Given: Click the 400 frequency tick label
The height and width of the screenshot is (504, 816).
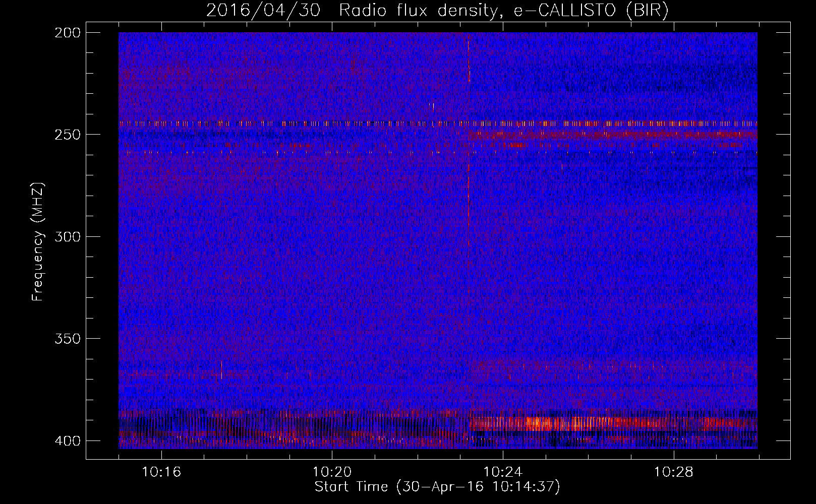Looking at the screenshot, I should coord(67,440).
